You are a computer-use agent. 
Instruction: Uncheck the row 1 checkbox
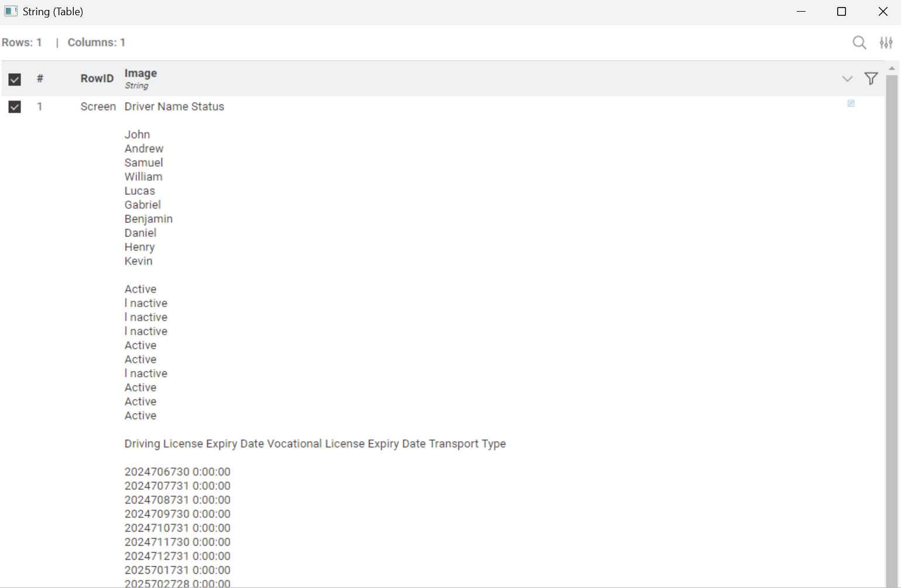click(15, 106)
